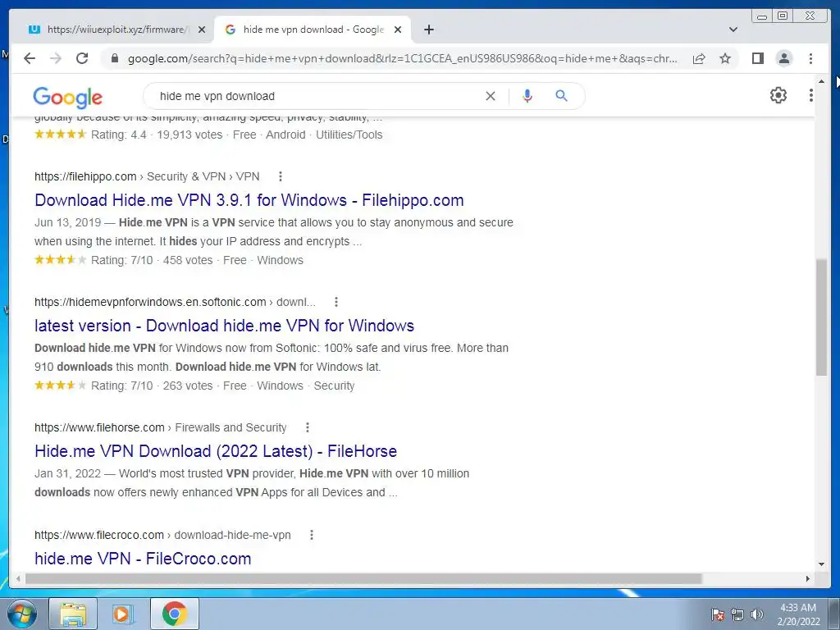Go to the Google logo homepage
The image size is (840, 630).
point(67,98)
